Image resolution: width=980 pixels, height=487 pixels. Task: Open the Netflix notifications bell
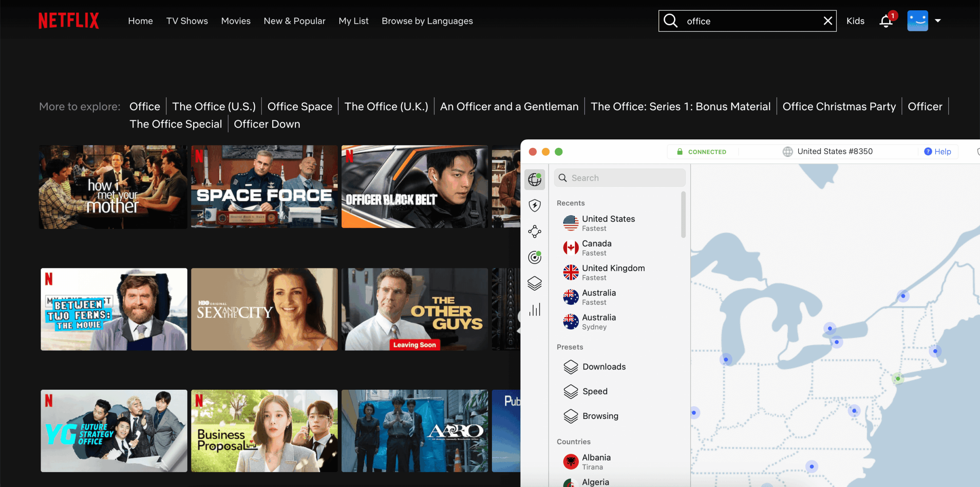[886, 21]
